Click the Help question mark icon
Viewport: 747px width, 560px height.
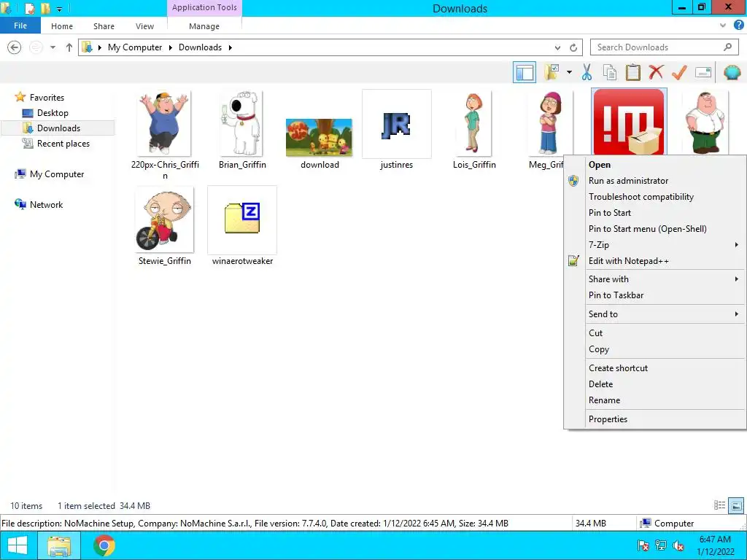click(739, 26)
